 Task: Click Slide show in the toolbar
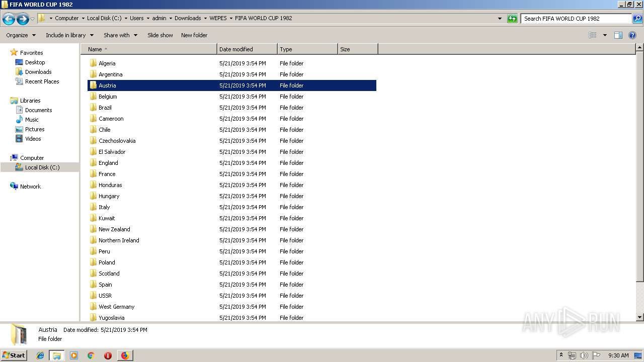click(x=160, y=35)
